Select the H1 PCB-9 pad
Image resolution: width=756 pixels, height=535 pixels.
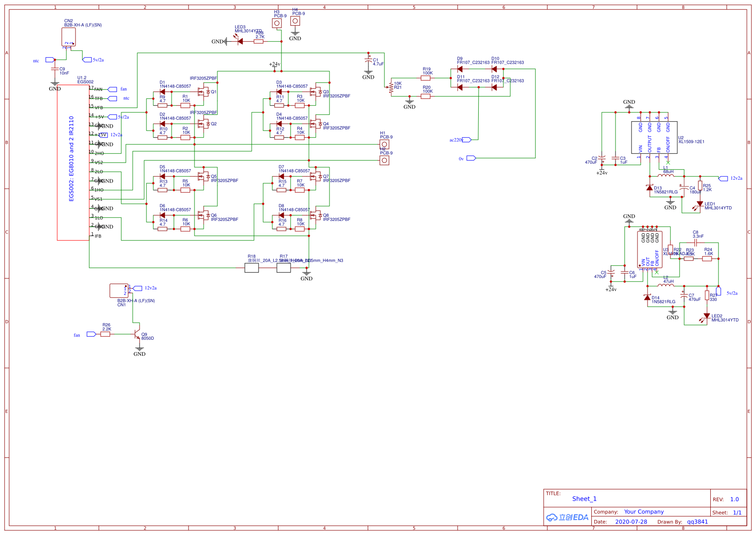point(384,144)
